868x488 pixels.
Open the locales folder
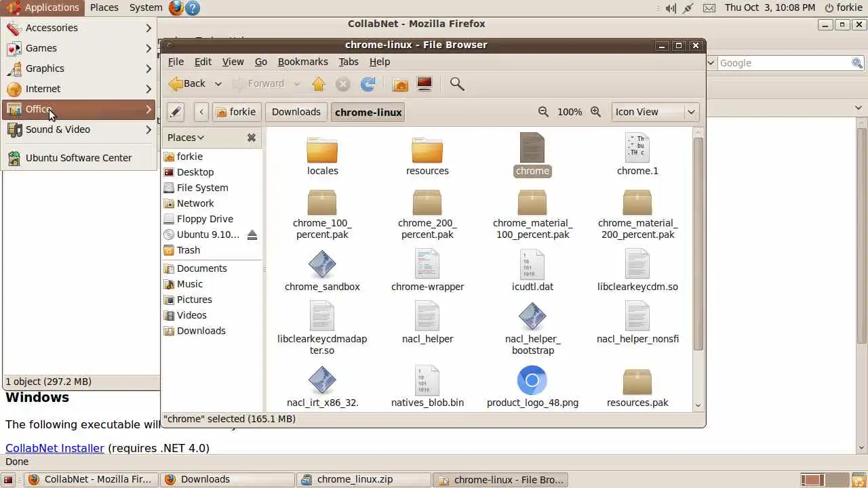tap(322, 157)
